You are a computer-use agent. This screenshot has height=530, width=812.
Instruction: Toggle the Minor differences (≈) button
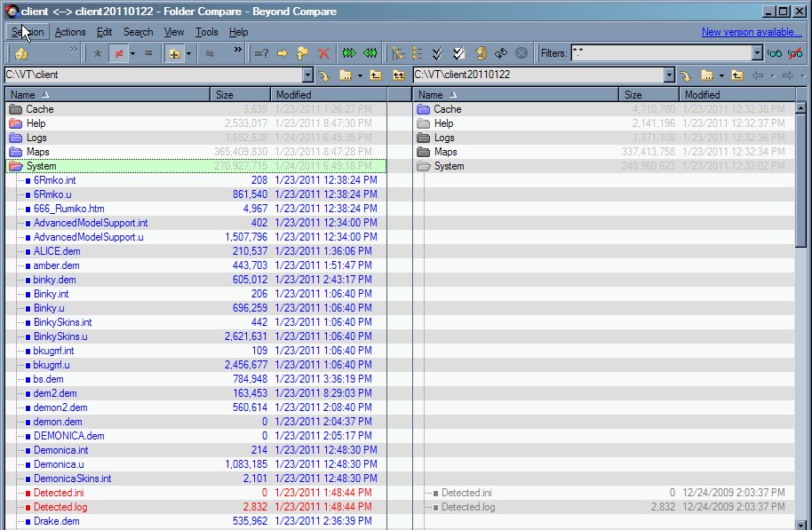coord(210,53)
